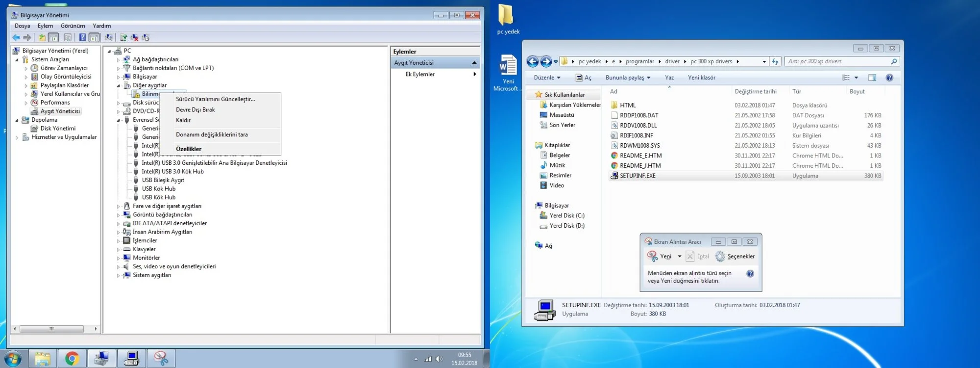The width and height of the screenshot is (980, 368).
Task: Click the Explorer back navigation button
Action: pyautogui.click(x=533, y=61)
